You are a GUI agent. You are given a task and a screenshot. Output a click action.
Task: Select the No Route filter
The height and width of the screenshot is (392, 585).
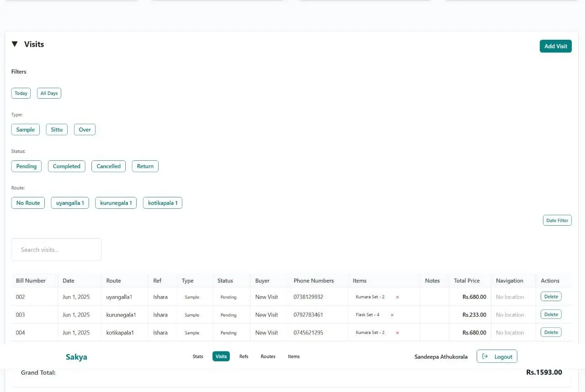tap(28, 203)
